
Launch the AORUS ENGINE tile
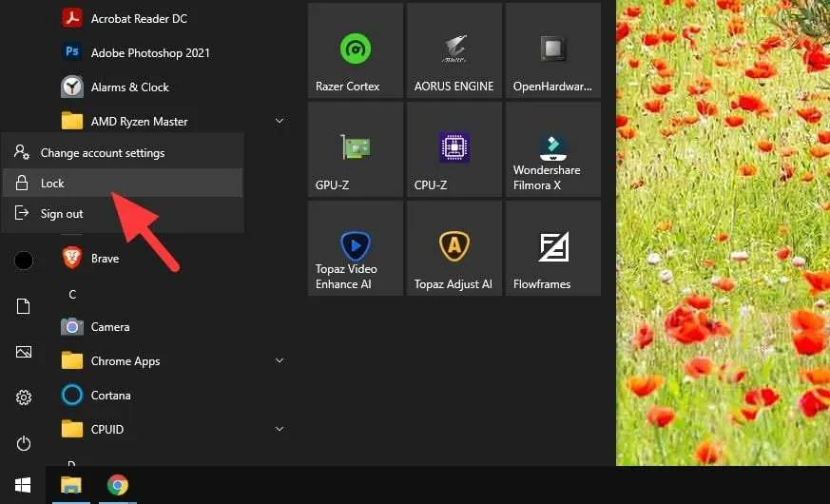pyautogui.click(x=454, y=50)
